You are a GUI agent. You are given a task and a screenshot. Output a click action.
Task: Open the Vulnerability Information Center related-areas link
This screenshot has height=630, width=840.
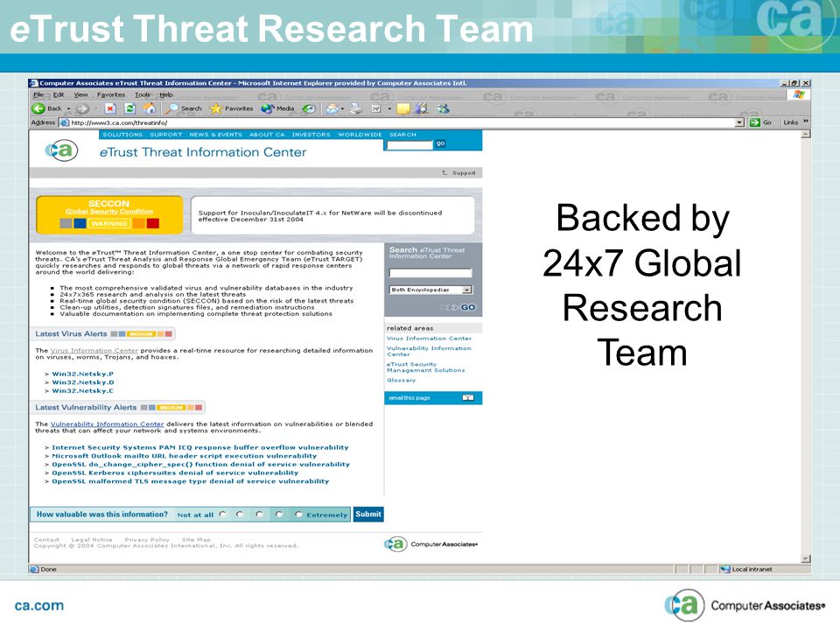(429, 351)
